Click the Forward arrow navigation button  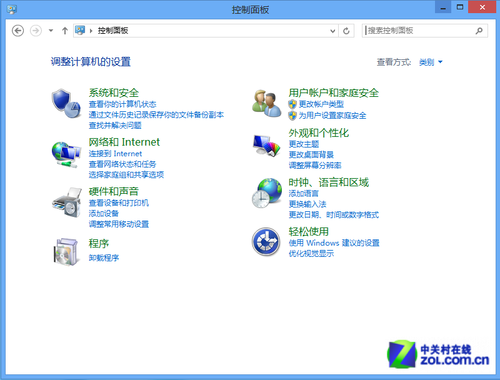point(36,31)
